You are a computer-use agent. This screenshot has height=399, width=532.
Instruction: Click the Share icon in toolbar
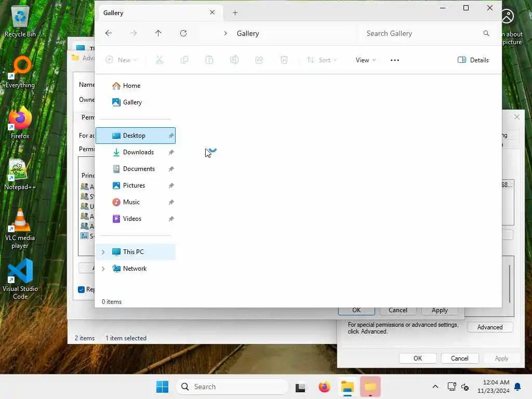pyautogui.click(x=259, y=60)
